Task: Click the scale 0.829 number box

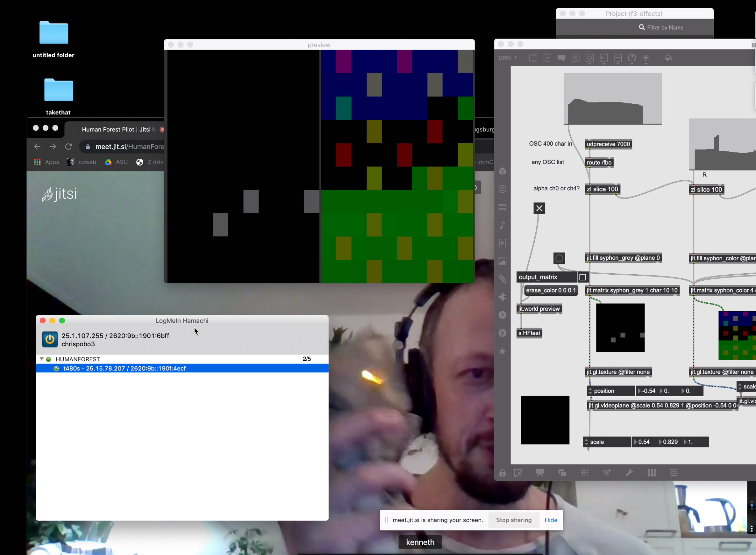Action: tap(670, 442)
